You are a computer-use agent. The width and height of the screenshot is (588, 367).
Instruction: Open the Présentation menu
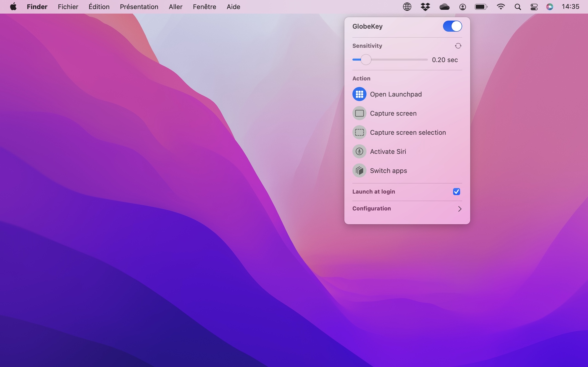139,7
